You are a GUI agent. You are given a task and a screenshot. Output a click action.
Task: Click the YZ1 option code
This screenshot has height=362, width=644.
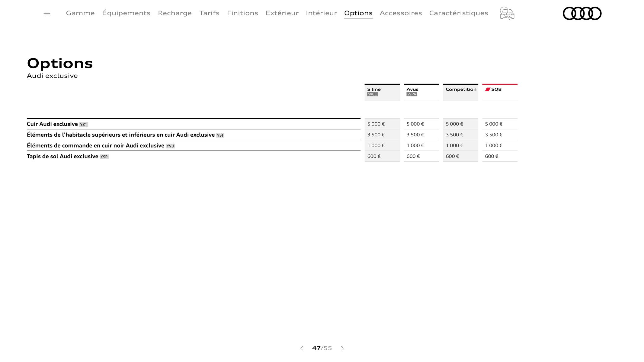84,125
